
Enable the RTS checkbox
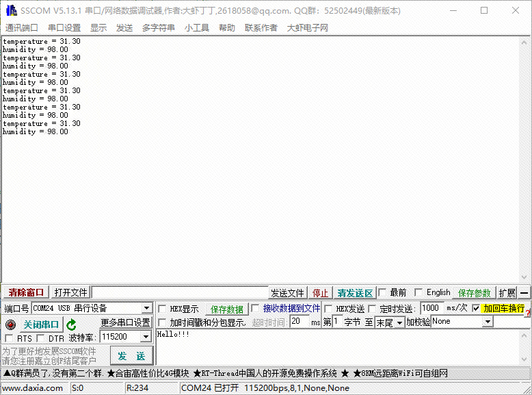pos(9,338)
